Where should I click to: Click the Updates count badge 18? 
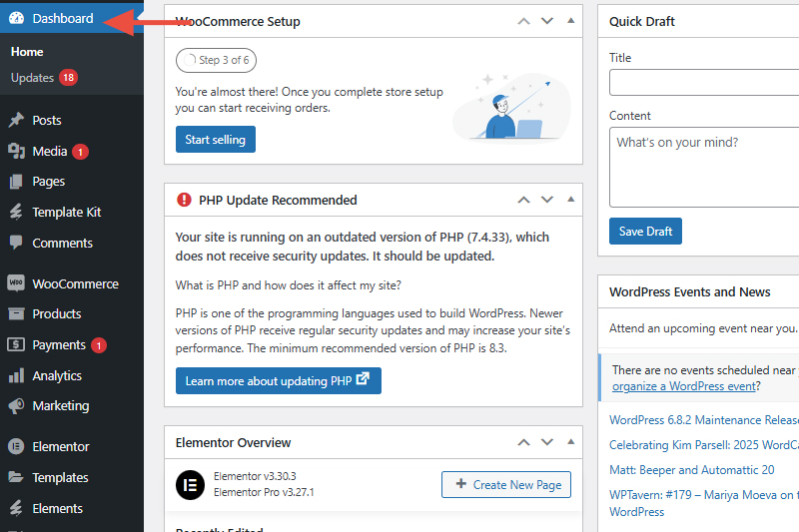coord(68,78)
